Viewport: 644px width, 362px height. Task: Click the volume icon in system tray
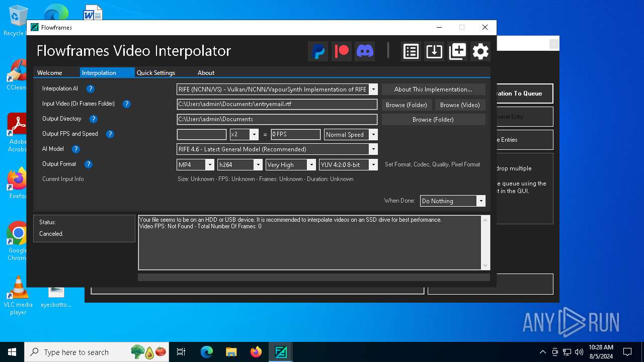(x=579, y=352)
